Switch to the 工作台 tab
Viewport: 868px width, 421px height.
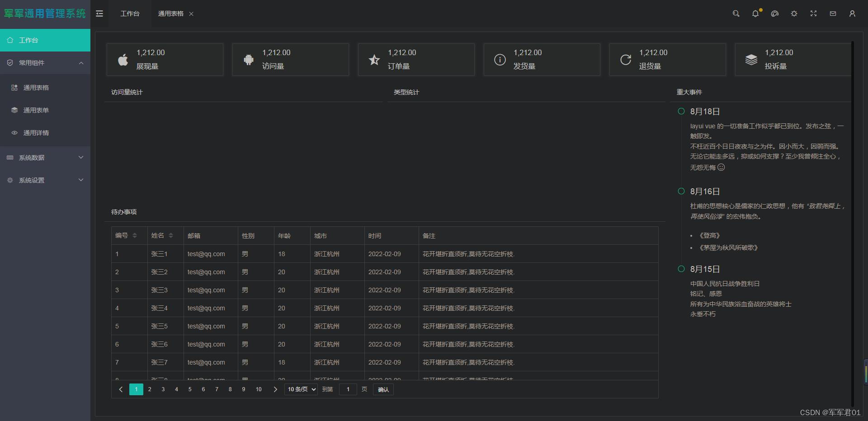(x=130, y=14)
